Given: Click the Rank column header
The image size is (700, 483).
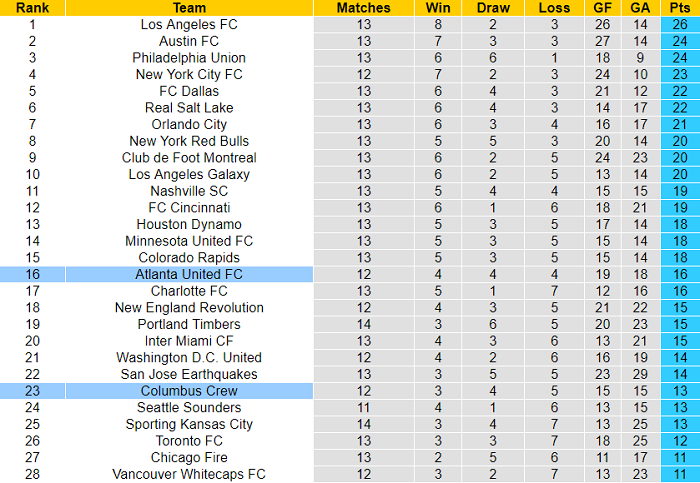Looking at the screenshot, I should [x=33, y=7].
